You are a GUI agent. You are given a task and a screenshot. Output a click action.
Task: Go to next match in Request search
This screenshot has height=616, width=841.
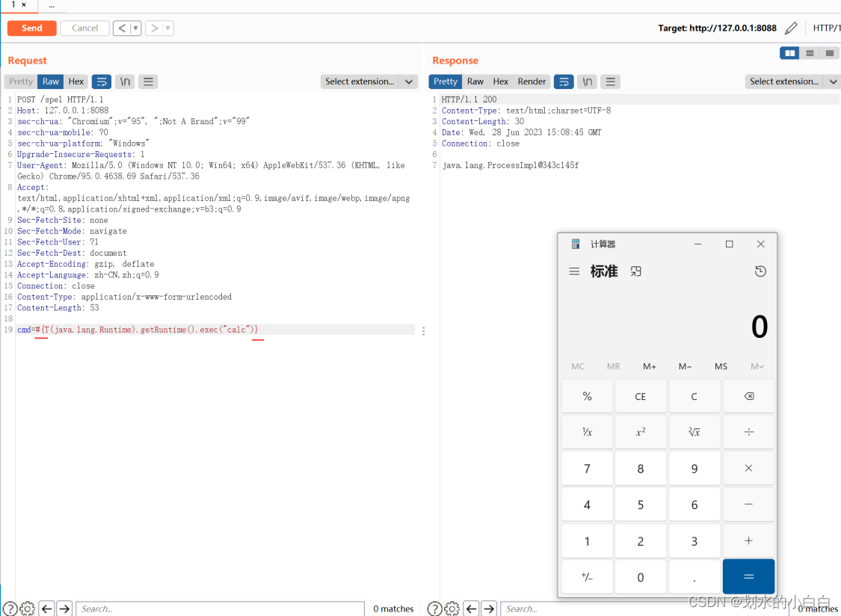[64, 609]
